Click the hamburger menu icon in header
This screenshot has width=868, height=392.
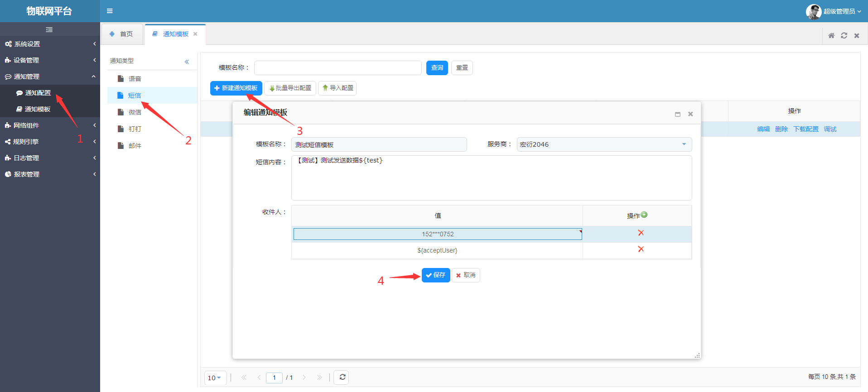click(110, 11)
